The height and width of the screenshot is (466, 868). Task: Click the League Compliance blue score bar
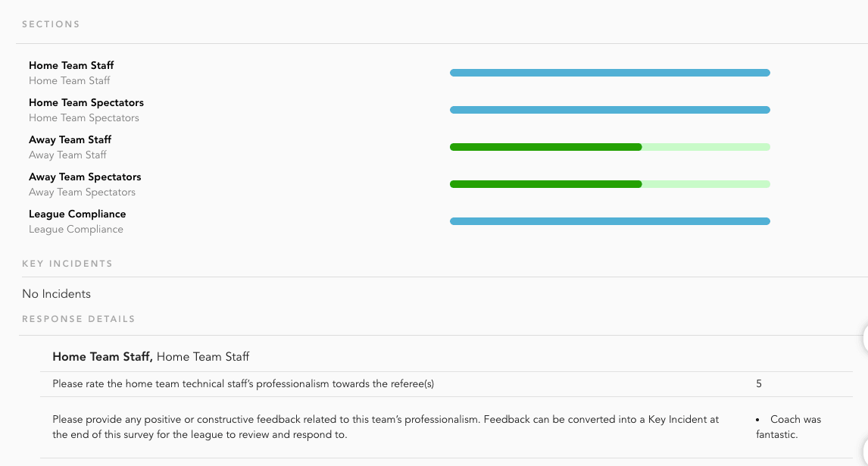(x=610, y=221)
